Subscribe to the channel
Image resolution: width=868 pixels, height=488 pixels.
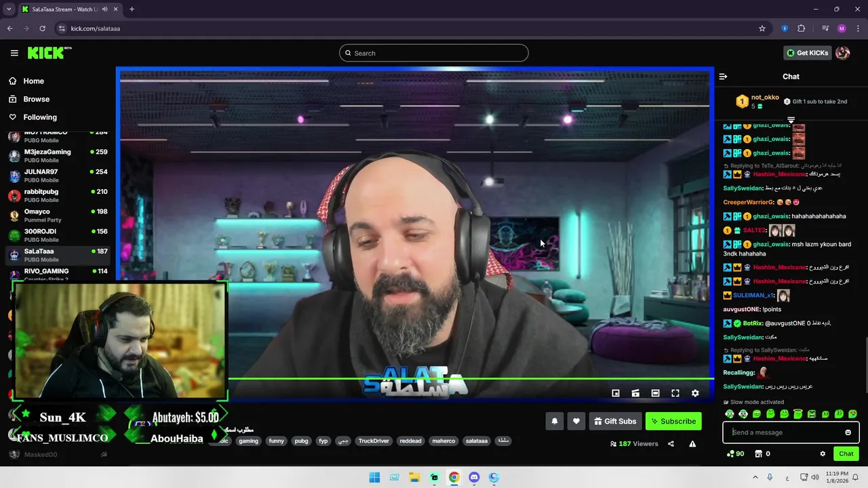(x=673, y=421)
